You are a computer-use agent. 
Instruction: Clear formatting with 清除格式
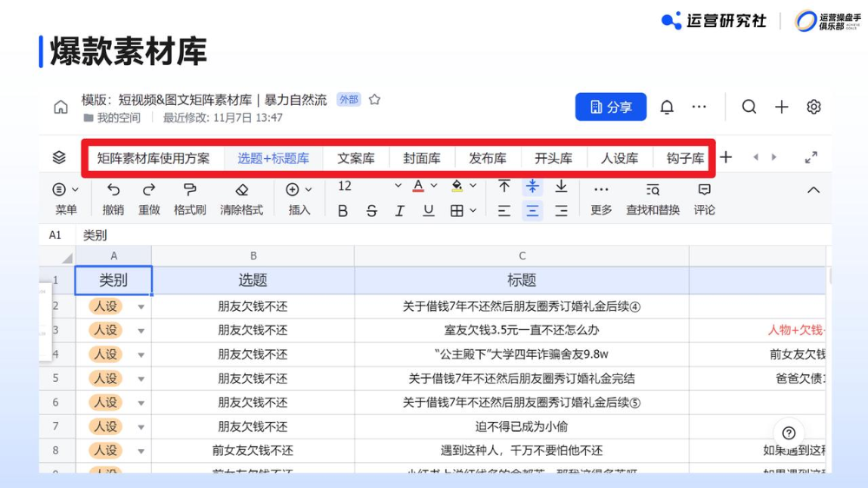pos(241,198)
